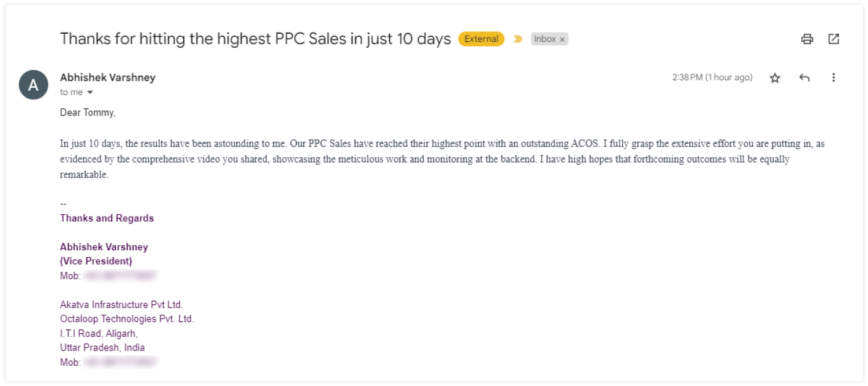Click the blurred mobile number below the address
The width and height of the screenshot is (868, 386).
[121, 362]
